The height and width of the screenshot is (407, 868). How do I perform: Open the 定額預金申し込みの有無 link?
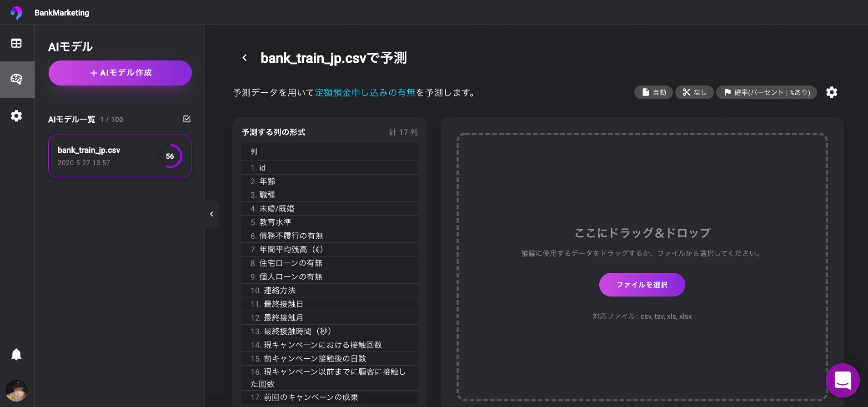pyautogui.click(x=365, y=93)
